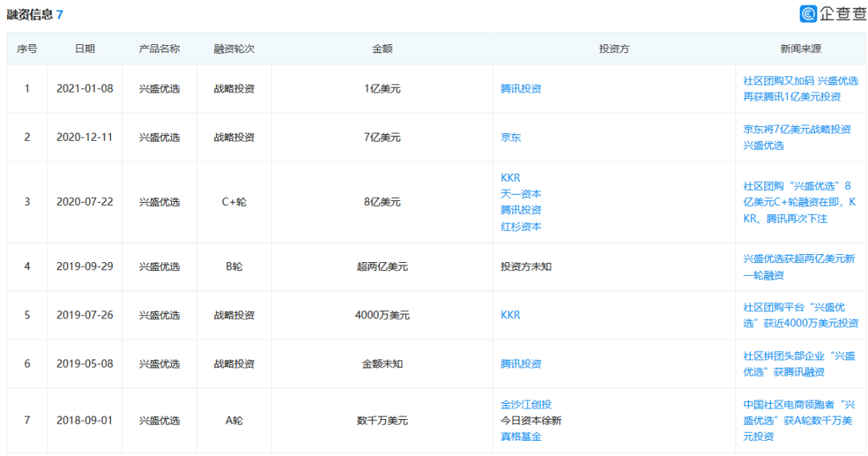This screenshot has height=456, width=868.
Task: Click 战略投资 in the 2021-01-08 row
Action: point(234,88)
